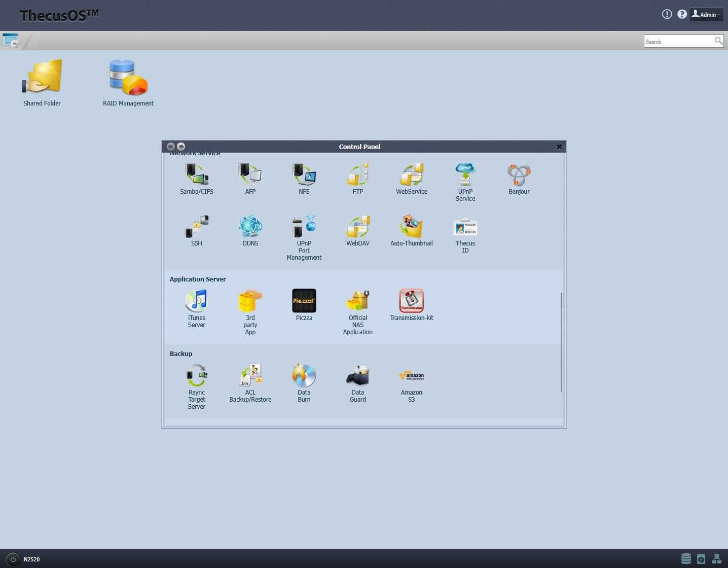
Task: Click the Control Panel back arrow
Action: tap(171, 147)
